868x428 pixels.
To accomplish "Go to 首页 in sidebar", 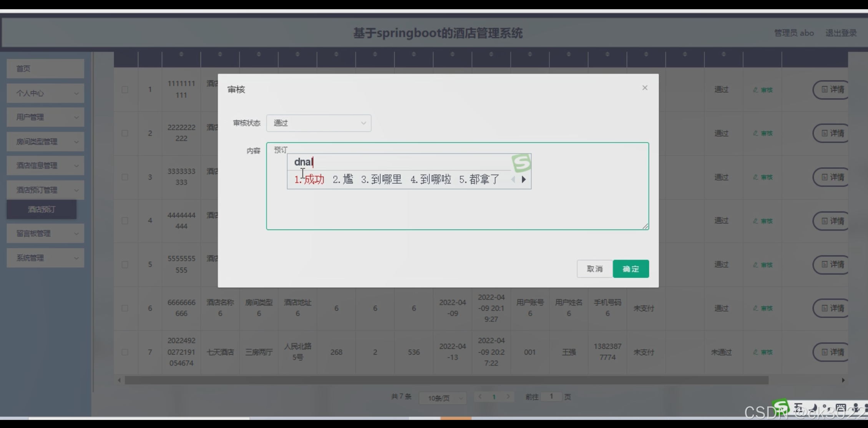I will (x=45, y=69).
